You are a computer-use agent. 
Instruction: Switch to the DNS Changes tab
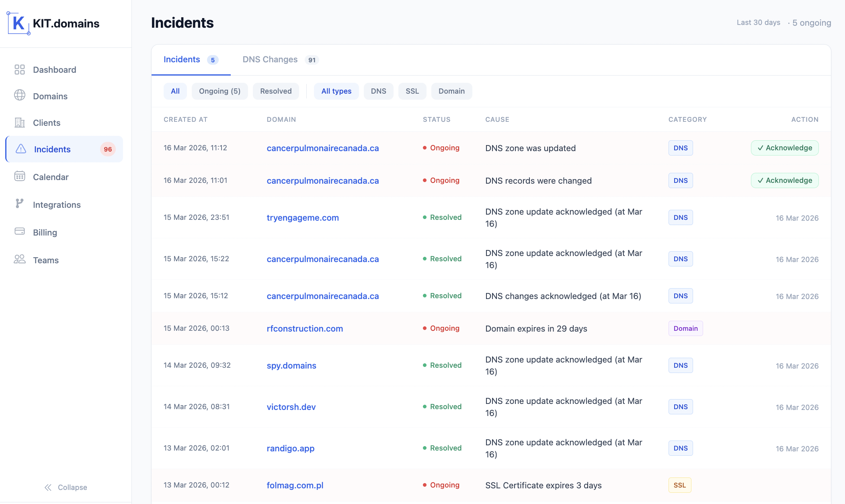point(281,60)
